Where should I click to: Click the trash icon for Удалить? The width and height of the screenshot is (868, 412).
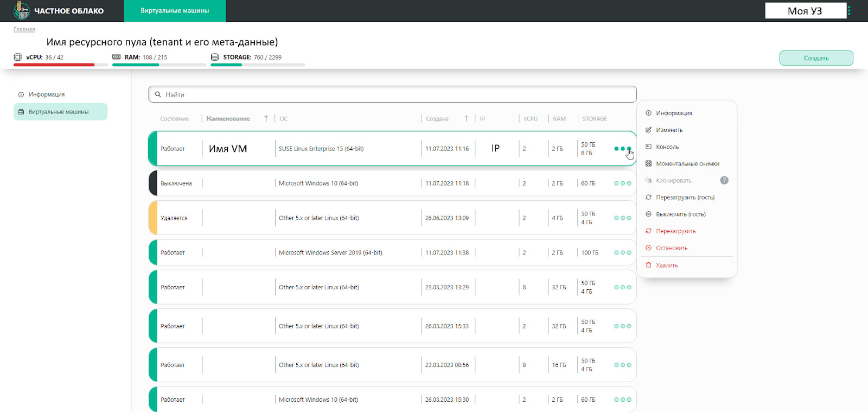(x=648, y=265)
